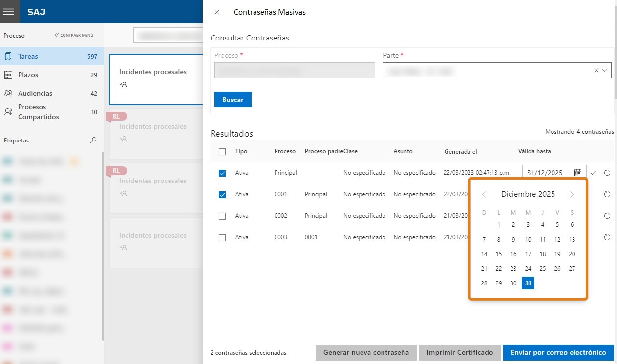The image size is (617, 364).
Task: Uncheck the 0001 process row checkbox
Action: click(222, 194)
